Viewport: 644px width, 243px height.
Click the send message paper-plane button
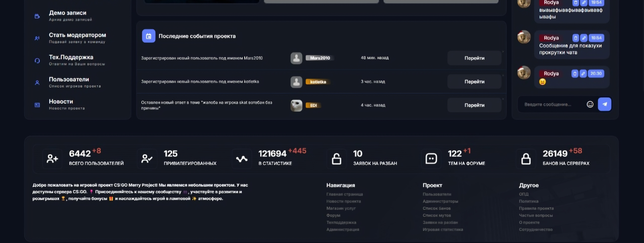(x=604, y=104)
